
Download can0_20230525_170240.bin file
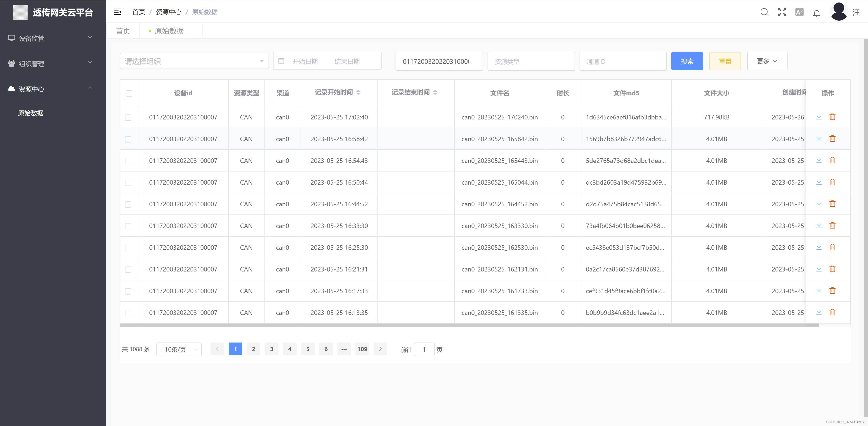click(819, 117)
